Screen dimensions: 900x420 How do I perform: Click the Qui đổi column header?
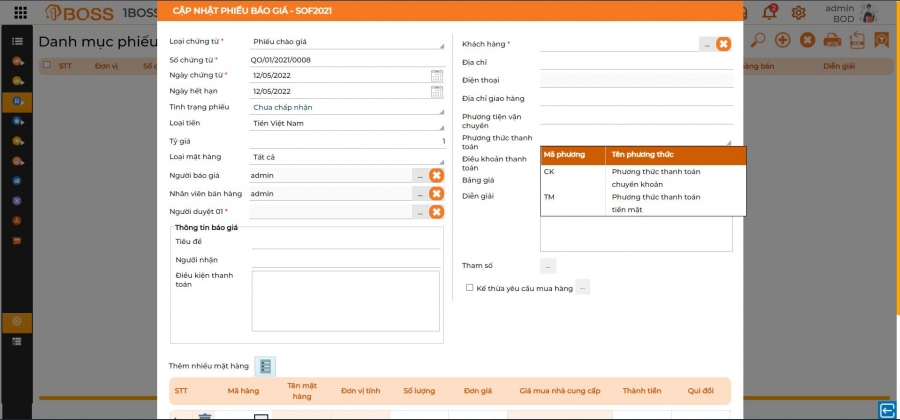pyautogui.click(x=700, y=391)
